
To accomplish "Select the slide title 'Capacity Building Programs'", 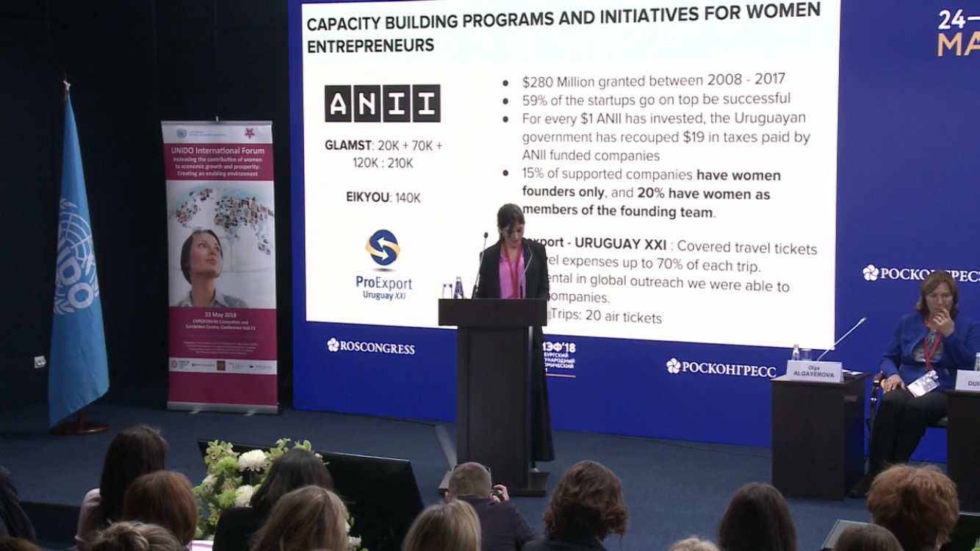I will pyautogui.click(x=563, y=28).
